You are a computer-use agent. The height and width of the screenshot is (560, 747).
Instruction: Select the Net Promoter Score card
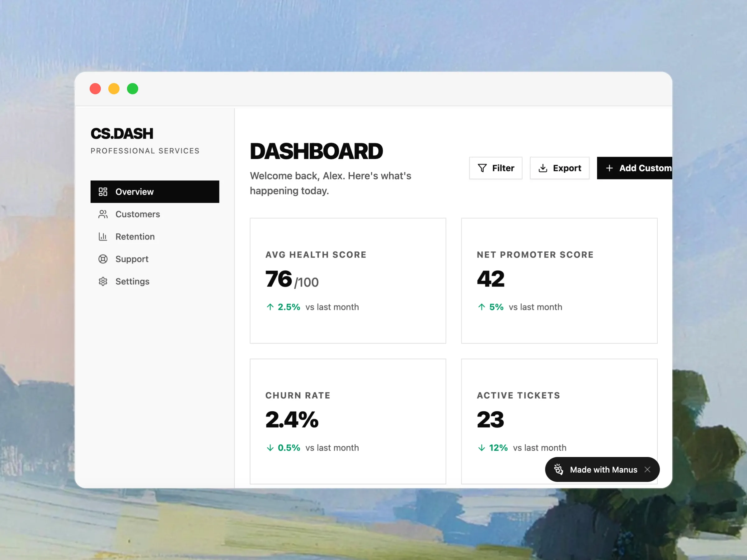pos(559,281)
